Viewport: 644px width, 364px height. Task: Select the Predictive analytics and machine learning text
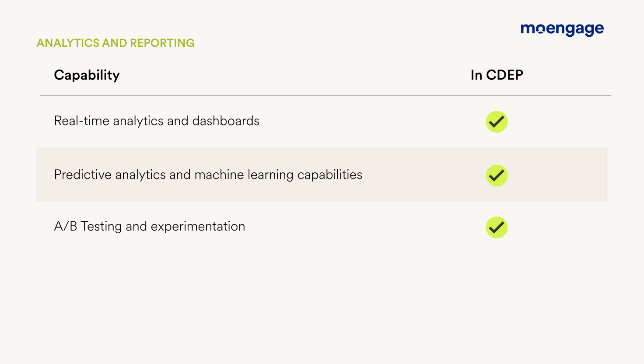click(x=208, y=175)
